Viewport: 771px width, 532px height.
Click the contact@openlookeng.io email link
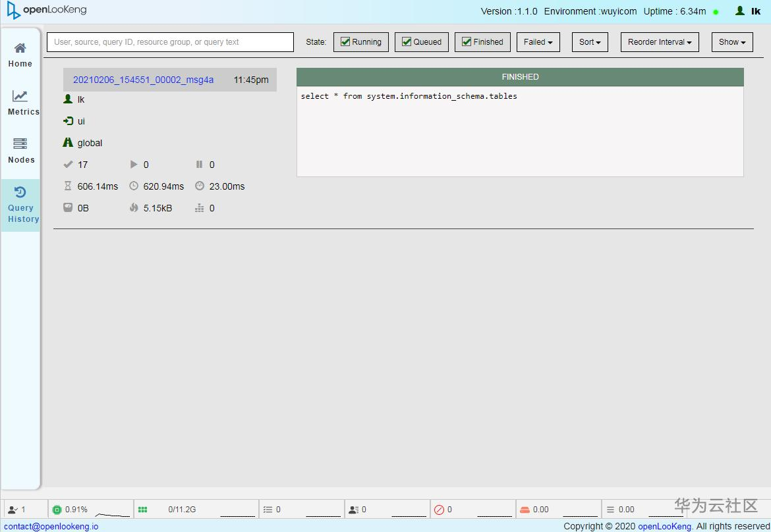51,526
